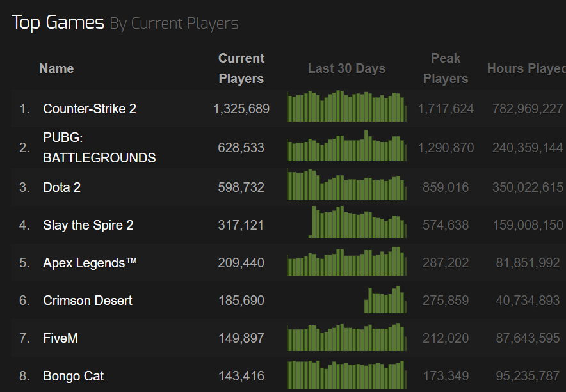The height and width of the screenshot is (392, 566).
Task: Open the Counter-Strike 2 game link
Action: [x=90, y=109]
